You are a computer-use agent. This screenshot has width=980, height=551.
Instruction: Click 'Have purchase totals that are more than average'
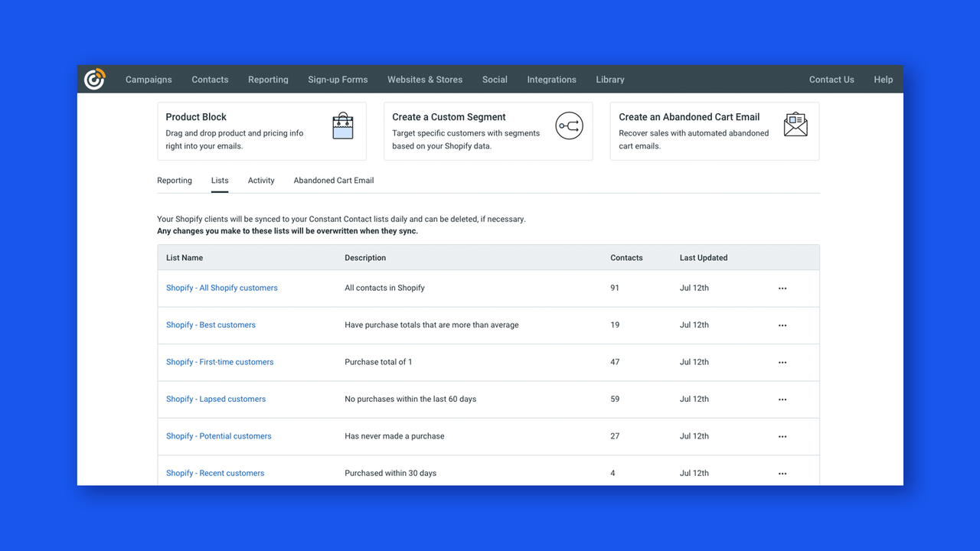pyautogui.click(x=432, y=324)
